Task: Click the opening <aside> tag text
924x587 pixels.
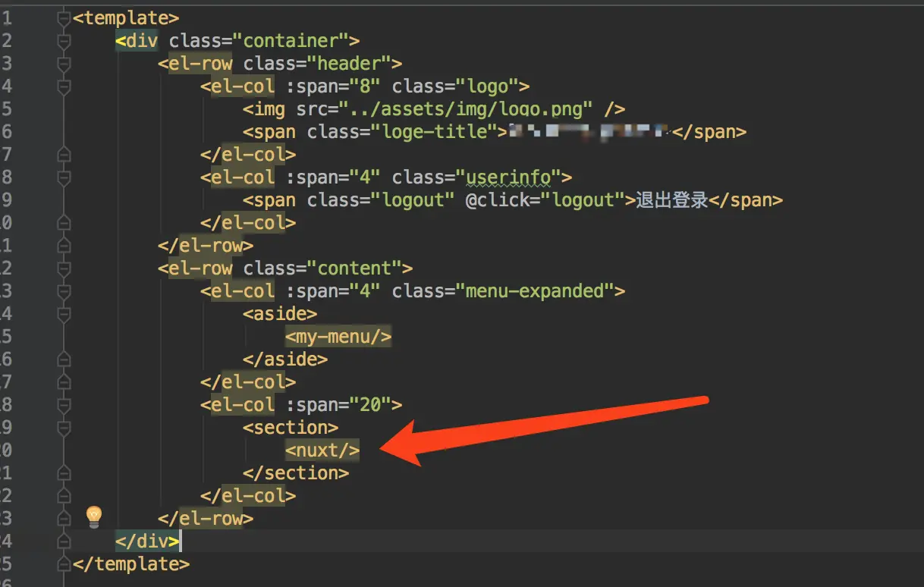Action: point(280,314)
